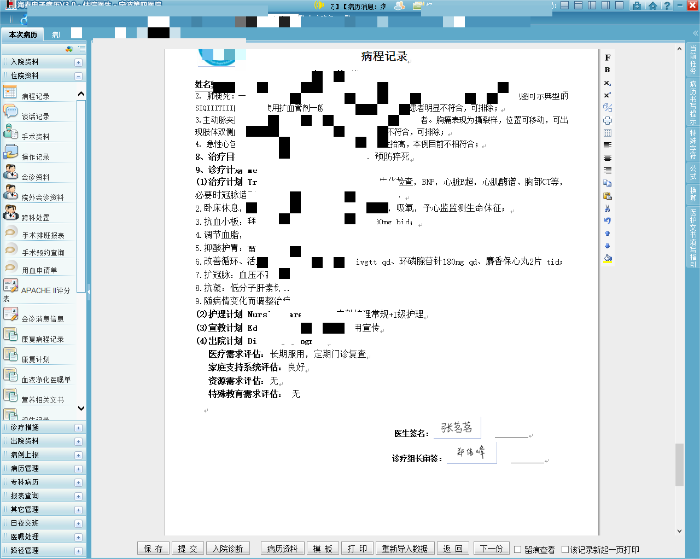Viewport: 700px width, 559px height.
Task: Click the 下一份 button
Action: pyautogui.click(x=489, y=548)
